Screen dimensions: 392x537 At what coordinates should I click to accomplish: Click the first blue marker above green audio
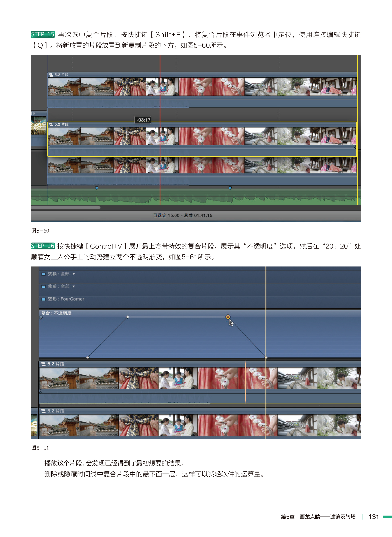pyautogui.click(x=97, y=188)
